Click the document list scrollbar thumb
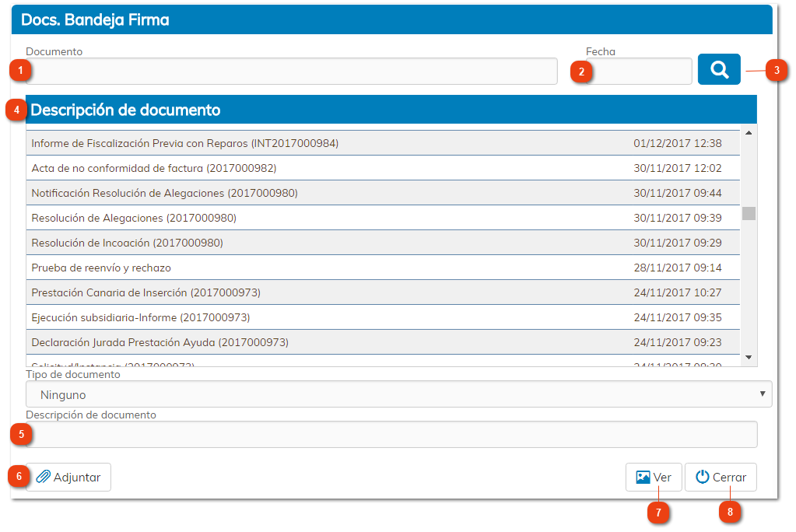This screenshot has width=796, height=532. (x=747, y=212)
